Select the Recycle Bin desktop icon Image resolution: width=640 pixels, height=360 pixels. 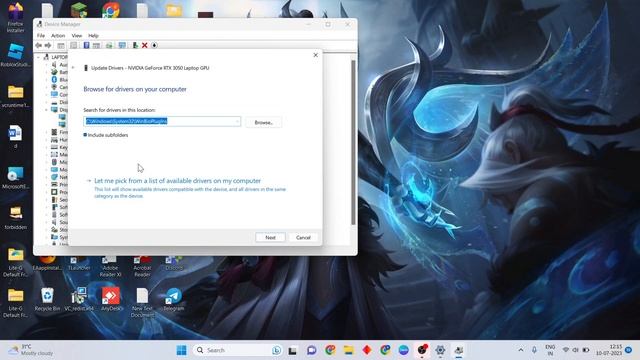(47, 299)
